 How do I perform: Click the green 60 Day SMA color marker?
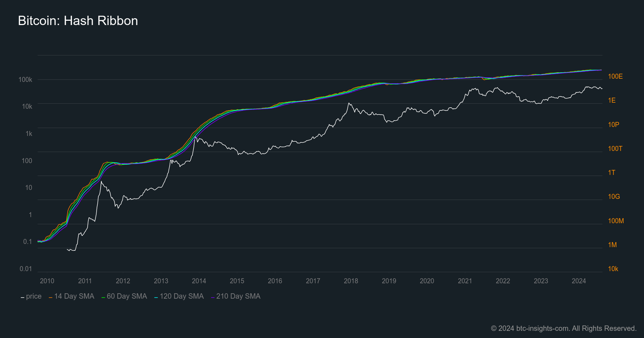pyautogui.click(x=103, y=298)
